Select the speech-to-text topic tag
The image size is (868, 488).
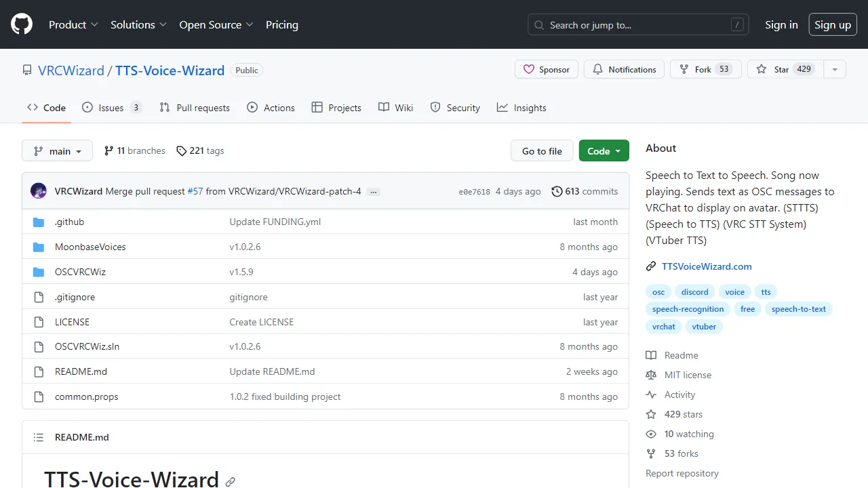[799, 309]
